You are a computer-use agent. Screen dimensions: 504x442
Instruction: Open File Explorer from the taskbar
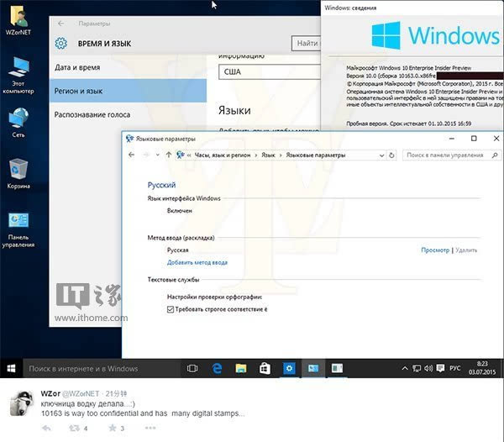[x=240, y=368]
